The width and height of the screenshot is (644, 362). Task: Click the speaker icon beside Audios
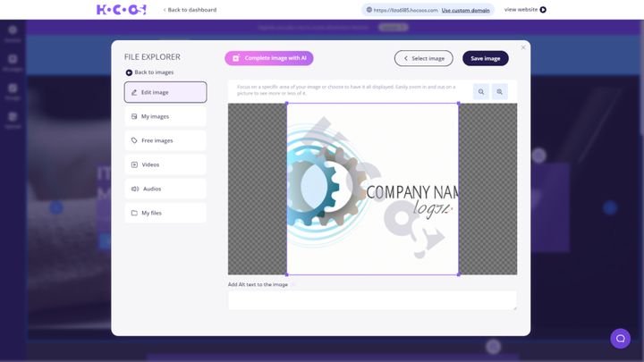pyautogui.click(x=135, y=189)
